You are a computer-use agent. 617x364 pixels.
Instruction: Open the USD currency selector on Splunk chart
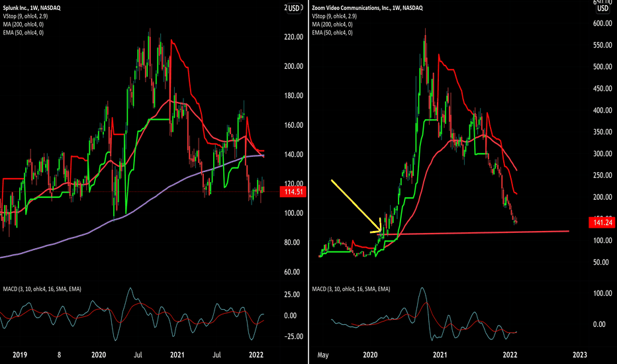coord(294,8)
